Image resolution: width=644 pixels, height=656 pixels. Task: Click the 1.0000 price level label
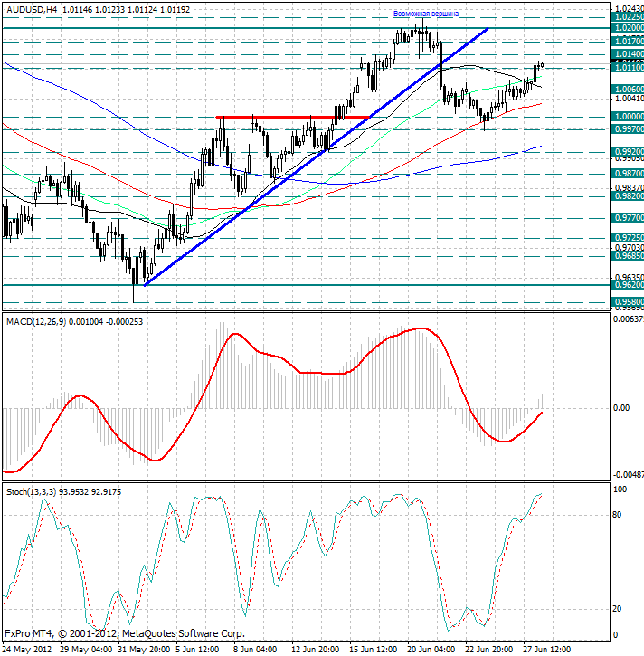click(628, 117)
